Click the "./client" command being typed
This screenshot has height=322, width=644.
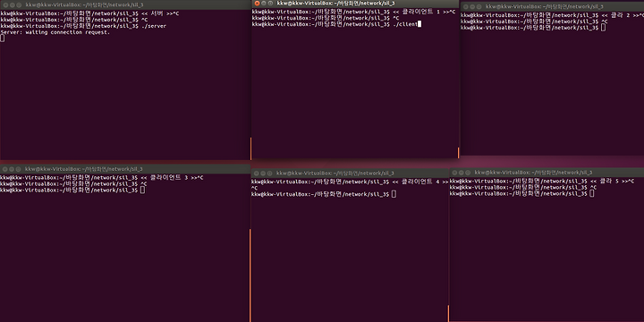tap(404, 24)
